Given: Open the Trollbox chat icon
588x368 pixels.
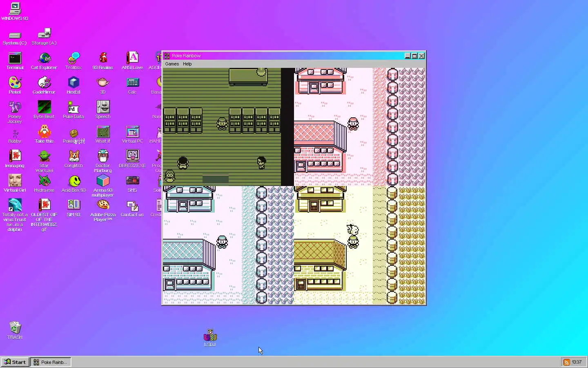Looking at the screenshot, I should [73, 61].
